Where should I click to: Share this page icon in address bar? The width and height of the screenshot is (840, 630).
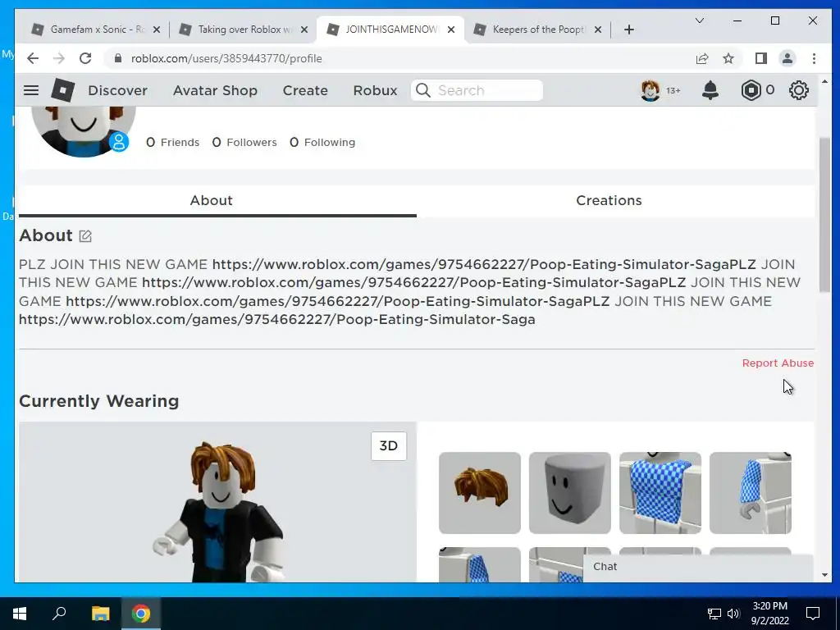pyautogui.click(x=702, y=58)
